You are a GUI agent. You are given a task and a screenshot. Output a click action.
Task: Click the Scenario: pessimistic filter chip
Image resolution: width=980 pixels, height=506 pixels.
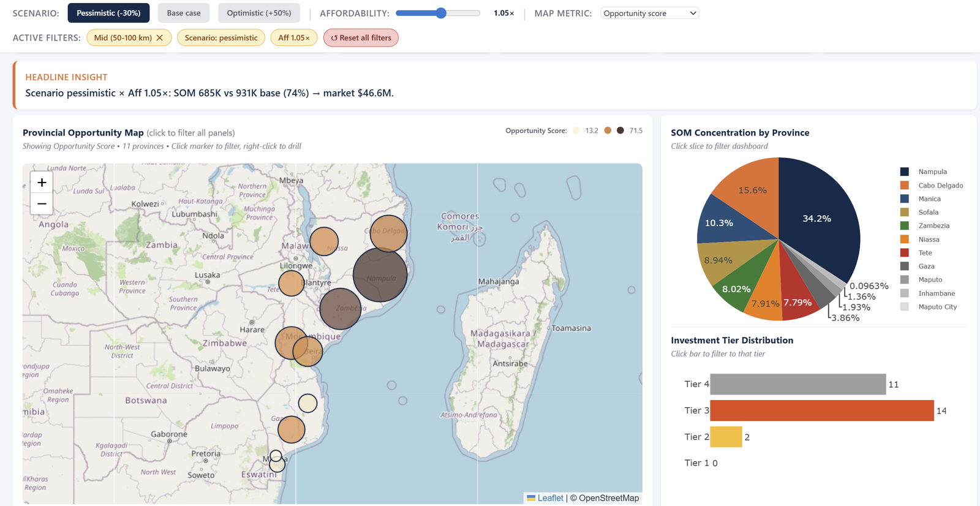221,38
